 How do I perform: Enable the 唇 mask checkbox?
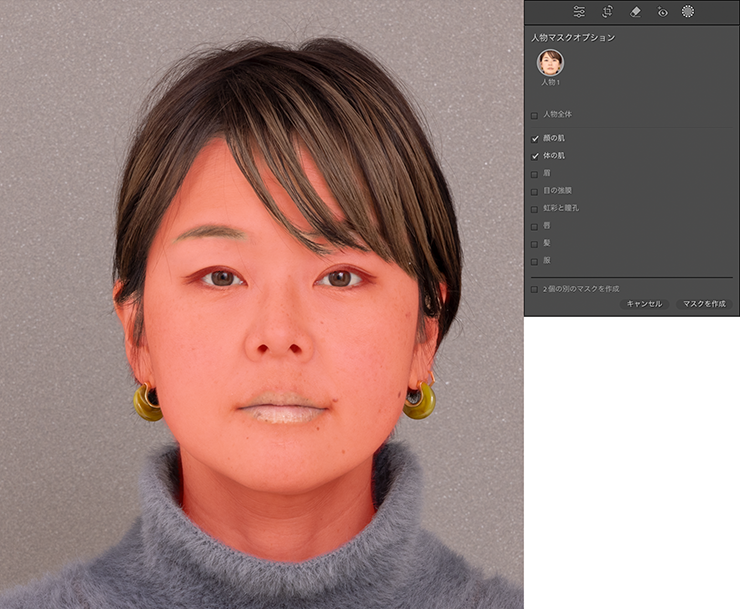535,226
